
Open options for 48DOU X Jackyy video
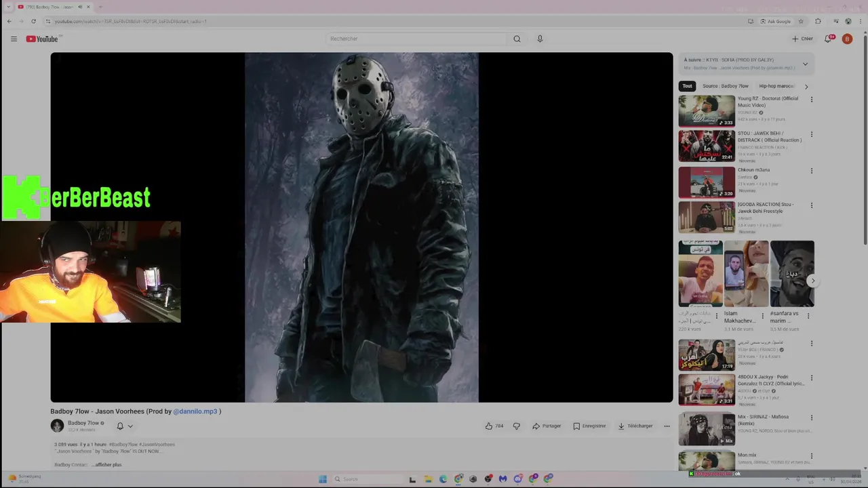811,378
